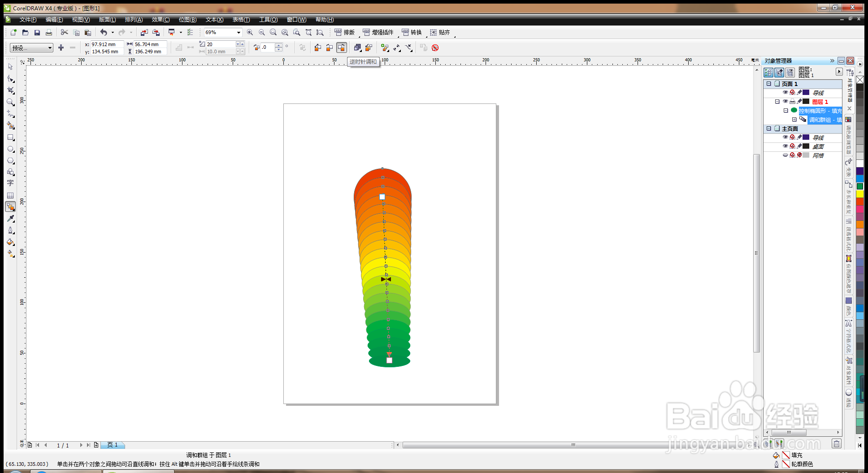Toggle editable pencil of 网格 layer
This screenshot has height=473, width=868.
tap(799, 155)
